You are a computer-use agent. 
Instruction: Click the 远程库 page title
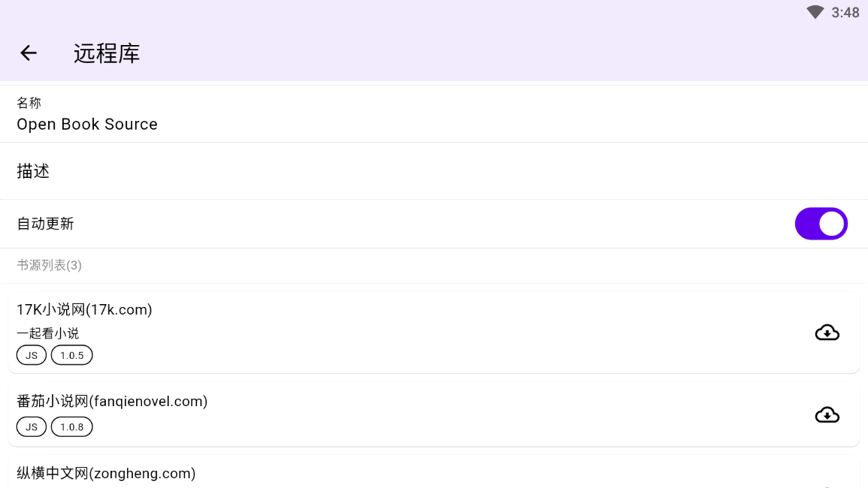(x=107, y=53)
